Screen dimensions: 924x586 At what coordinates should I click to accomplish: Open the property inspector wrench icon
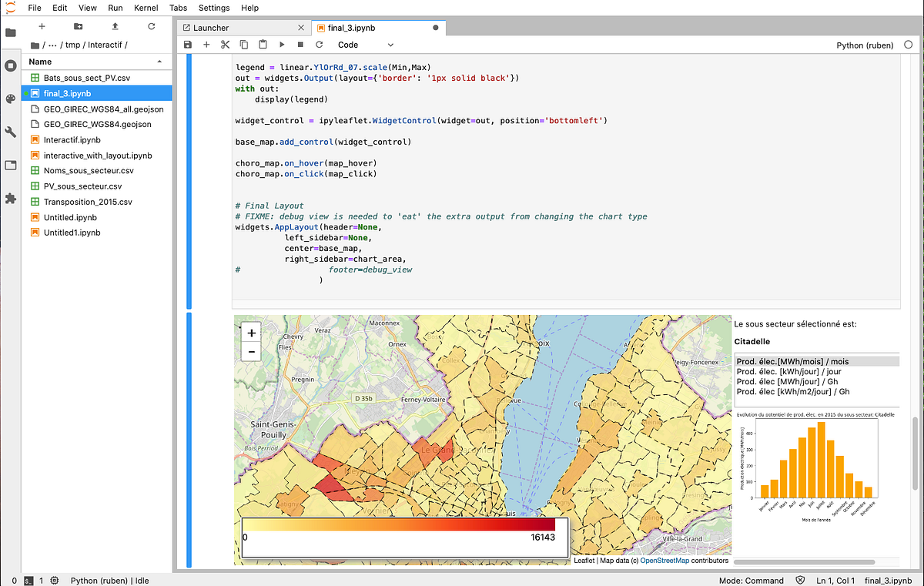point(10,132)
